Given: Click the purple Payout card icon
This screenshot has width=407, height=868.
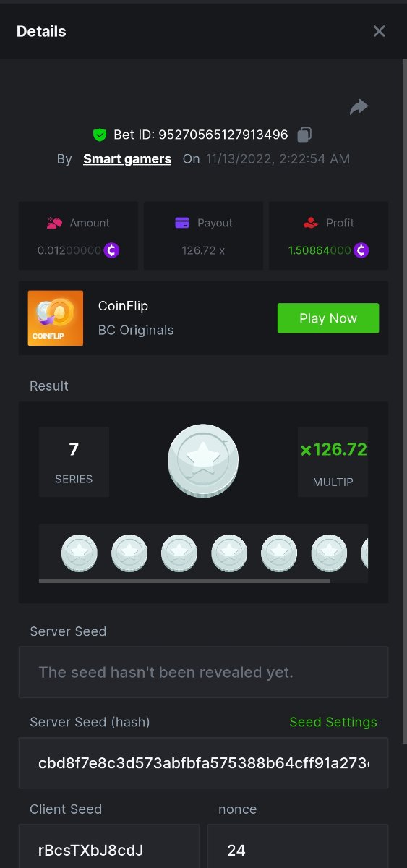Looking at the screenshot, I should (x=182, y=223).
